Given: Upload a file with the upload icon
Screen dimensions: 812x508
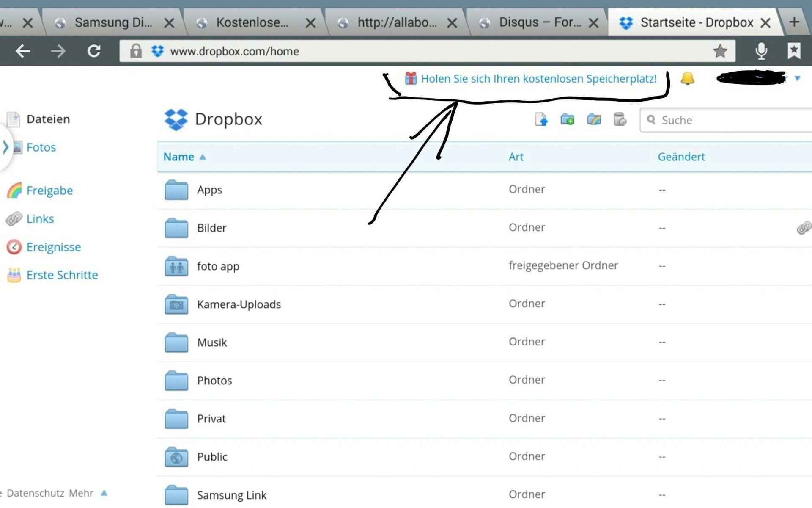Looking at the screenshot, I should pos(541,120).
